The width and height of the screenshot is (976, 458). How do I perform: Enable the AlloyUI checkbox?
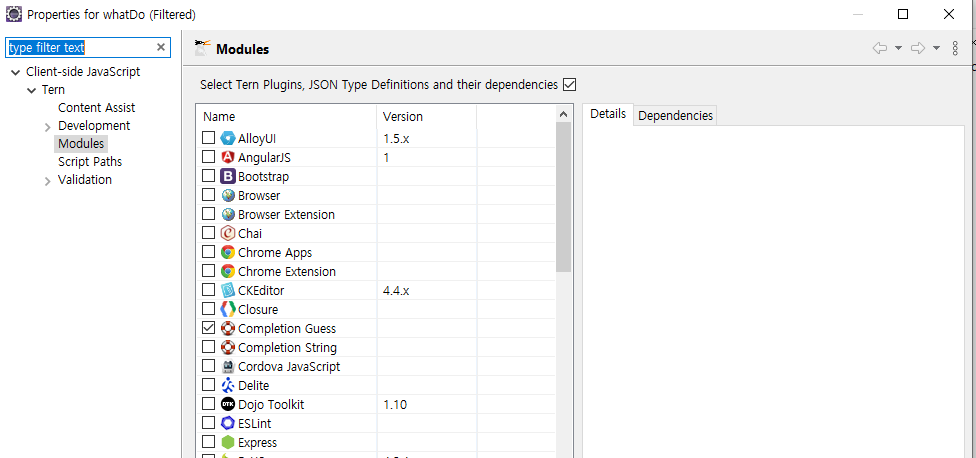209,138
